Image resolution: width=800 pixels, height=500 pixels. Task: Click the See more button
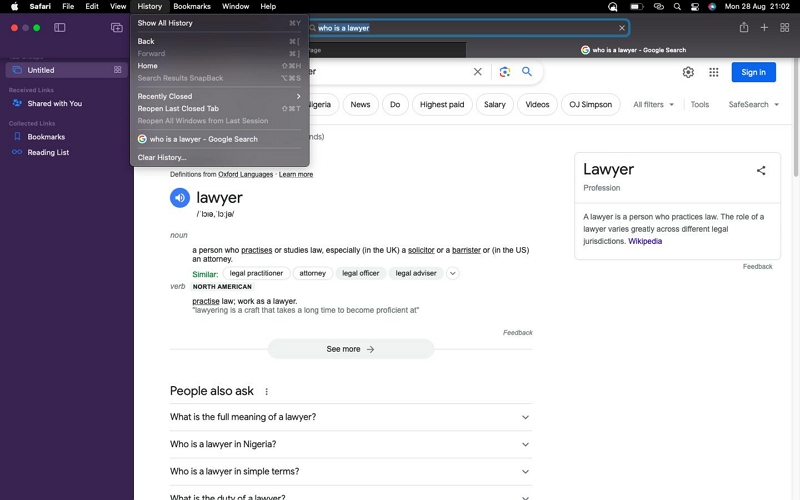351,349
